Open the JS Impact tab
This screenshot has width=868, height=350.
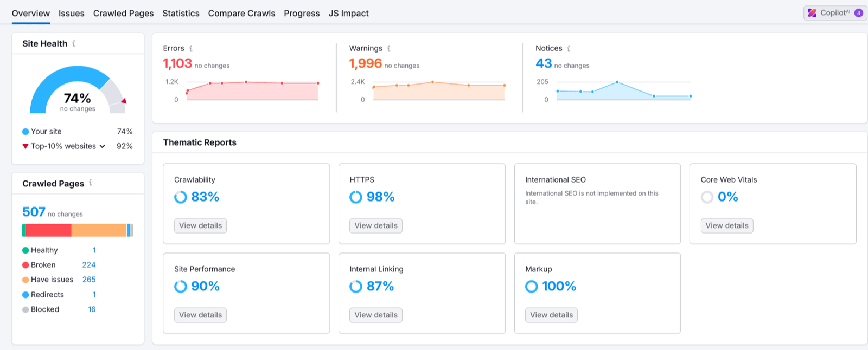pos(348,14)
